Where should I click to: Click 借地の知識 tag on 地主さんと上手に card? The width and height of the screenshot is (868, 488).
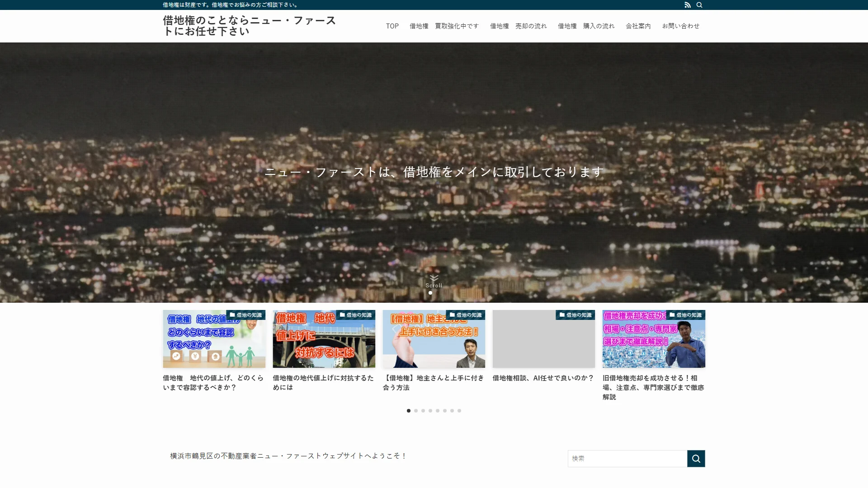coord(466,315)
